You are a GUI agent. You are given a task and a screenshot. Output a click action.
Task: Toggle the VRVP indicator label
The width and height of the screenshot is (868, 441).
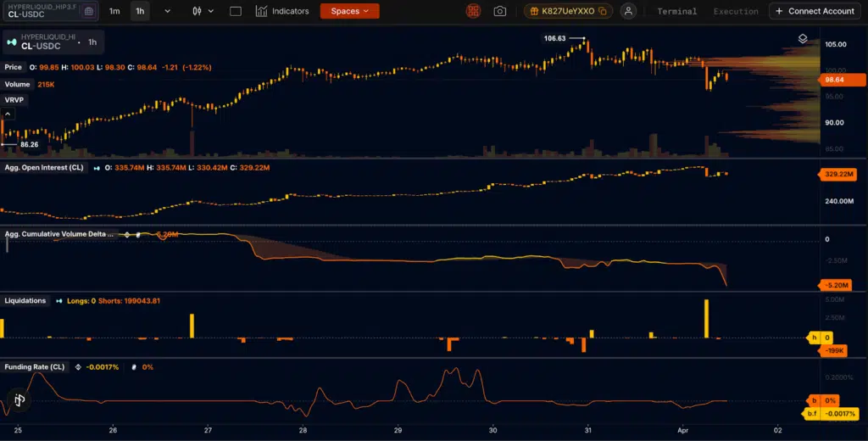point(14,99)
